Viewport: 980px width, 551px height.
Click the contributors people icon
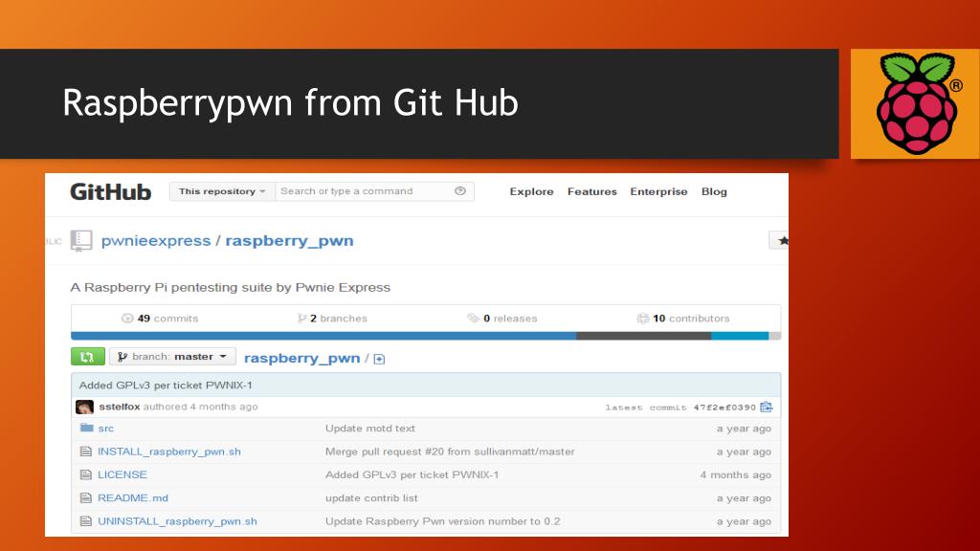(642, 318)
